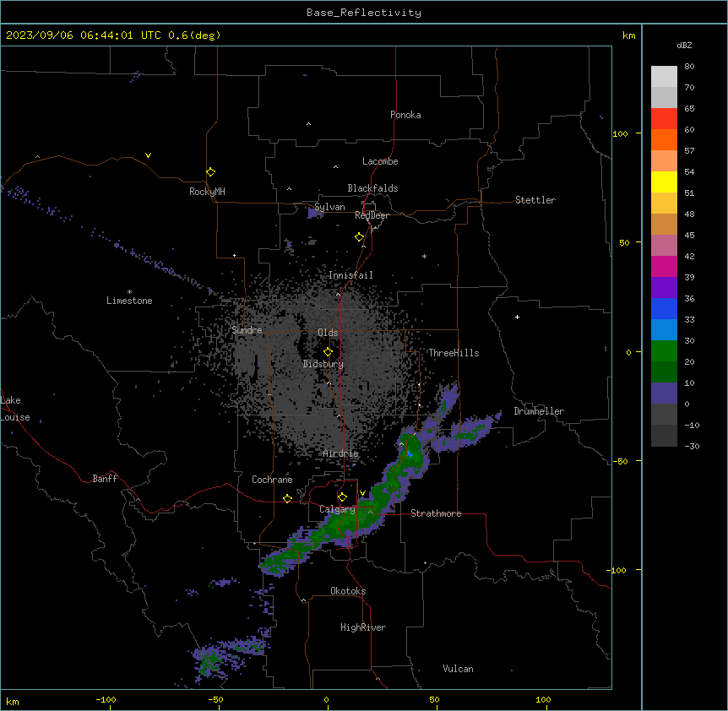Click the Olds town label

(328, 333)
